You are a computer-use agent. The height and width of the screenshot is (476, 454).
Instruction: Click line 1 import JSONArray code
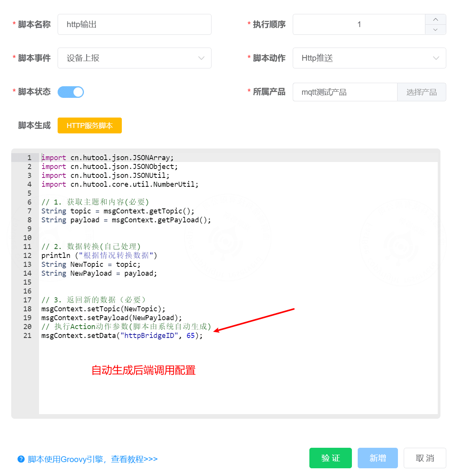(108, 158)
